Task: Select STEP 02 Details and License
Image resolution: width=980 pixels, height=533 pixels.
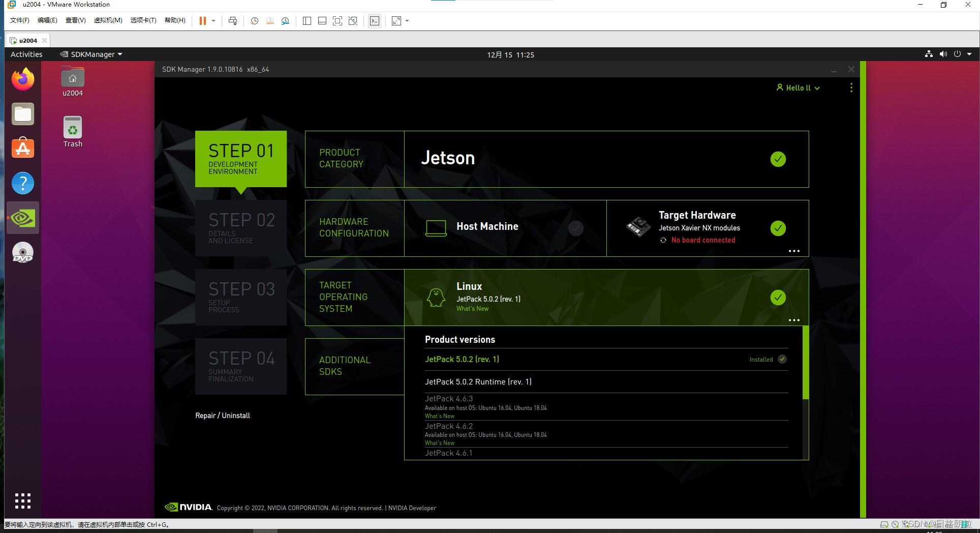Action: coord(241,228)
